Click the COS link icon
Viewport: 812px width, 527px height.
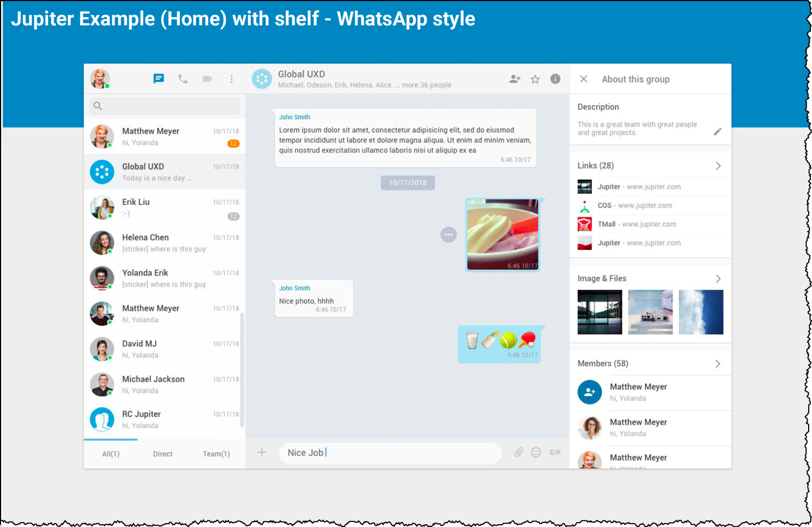[585, 206]
